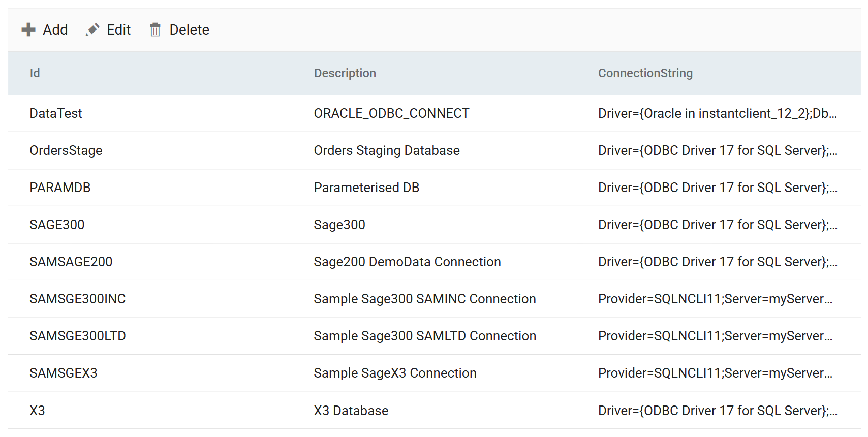868x437 pixels.
Task: Click Sample Sage300 SAMLTD Connection description
Action: point(425,336)
